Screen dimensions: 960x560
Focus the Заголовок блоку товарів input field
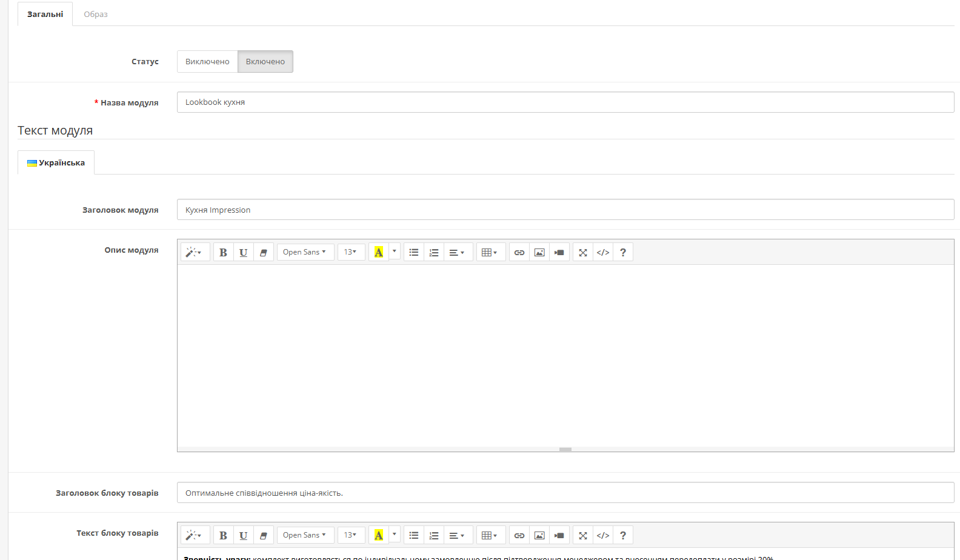[565, 493]
